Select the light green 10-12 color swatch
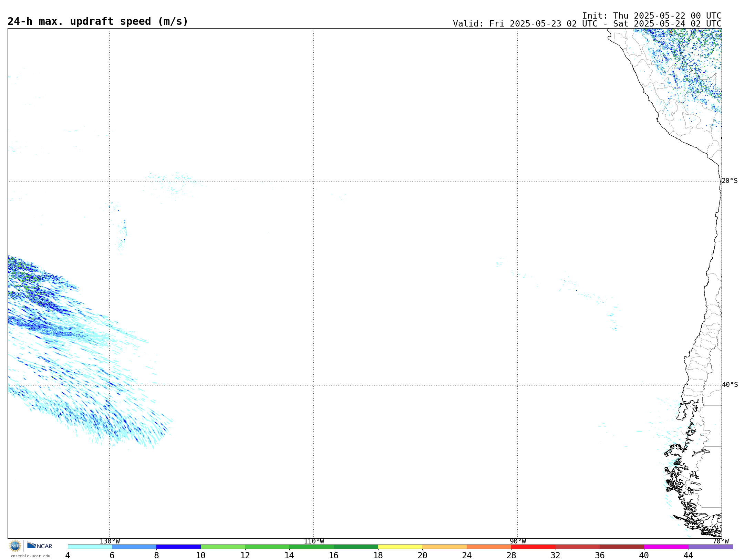This screenshot has width=744, height=560. point(223,547)
